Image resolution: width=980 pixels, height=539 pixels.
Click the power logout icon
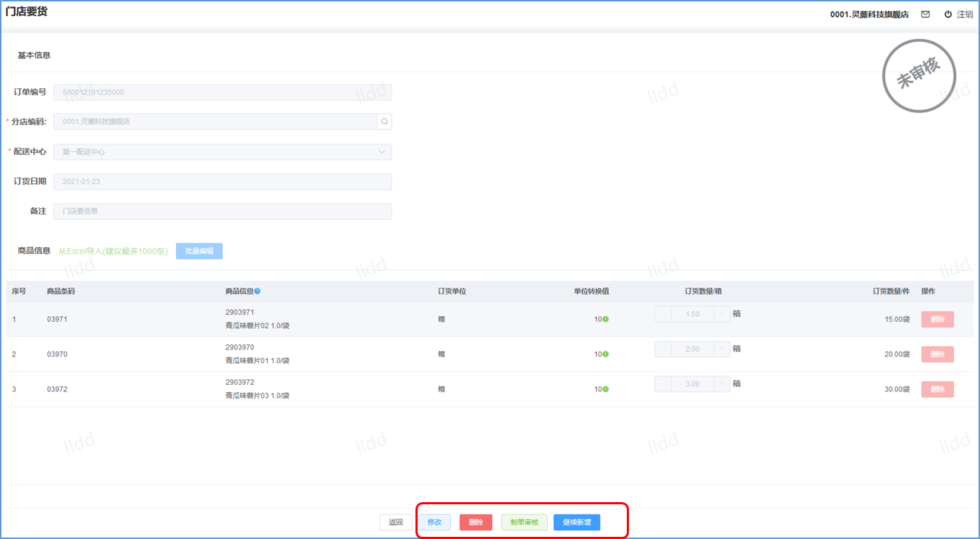(x=948, y=14)
